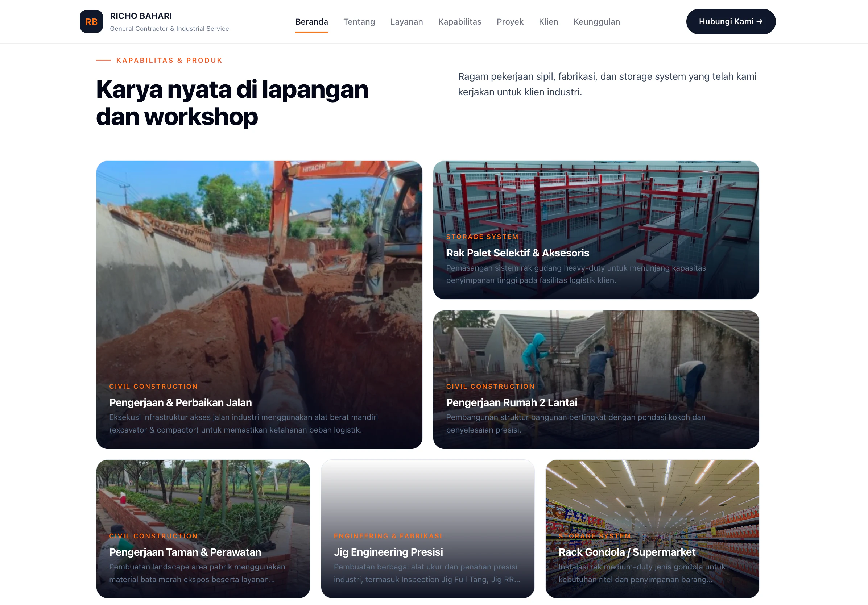868x605 pixels.
Task: Click the Pembangunan struktur bangunan bertingkat description
Action: coord(576,424)
